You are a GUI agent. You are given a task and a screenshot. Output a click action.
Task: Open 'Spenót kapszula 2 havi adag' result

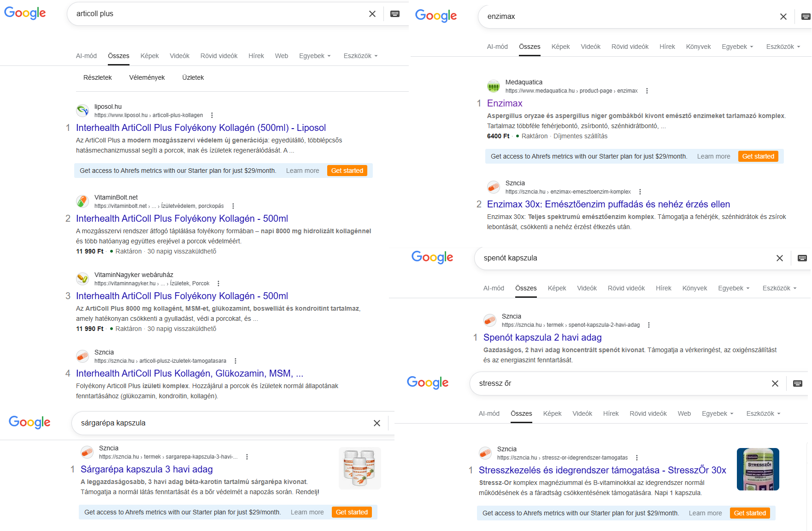pyautogui.click(x=542, y=337)
